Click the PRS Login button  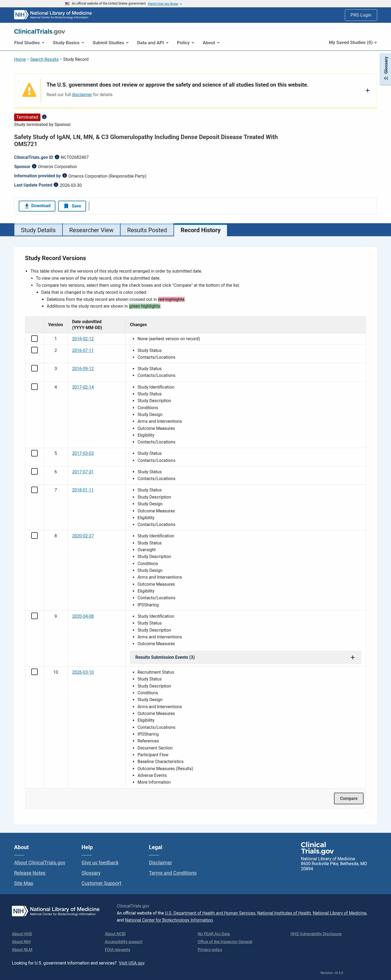[361, 15]
